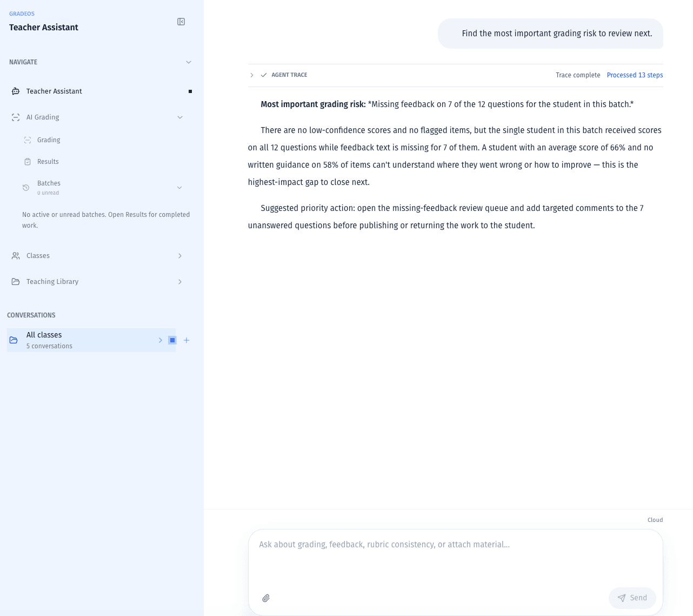This screenshot has width=693, height=616.
Task: Click the Results clipboard icon
Action: [x=28, y=162]
